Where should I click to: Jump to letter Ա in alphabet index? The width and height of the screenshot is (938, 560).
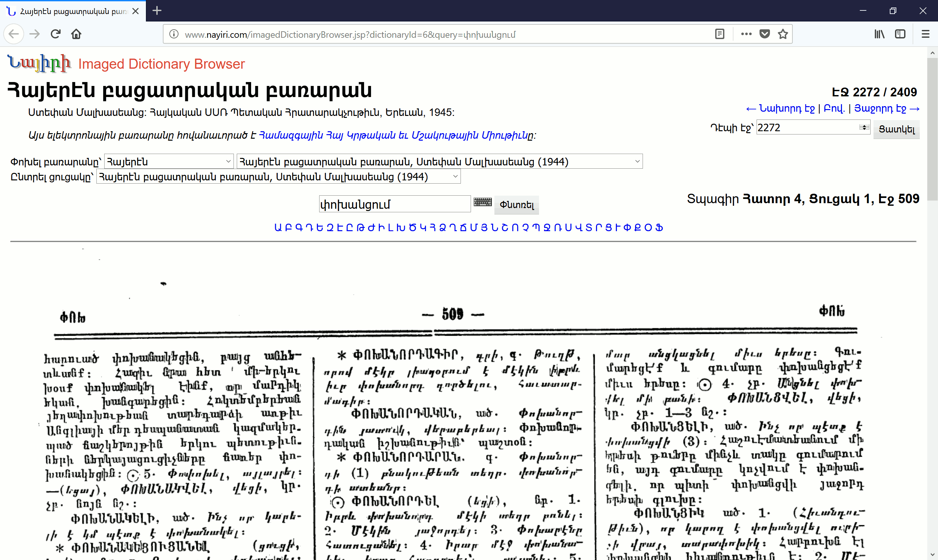[x=278, y=228]
